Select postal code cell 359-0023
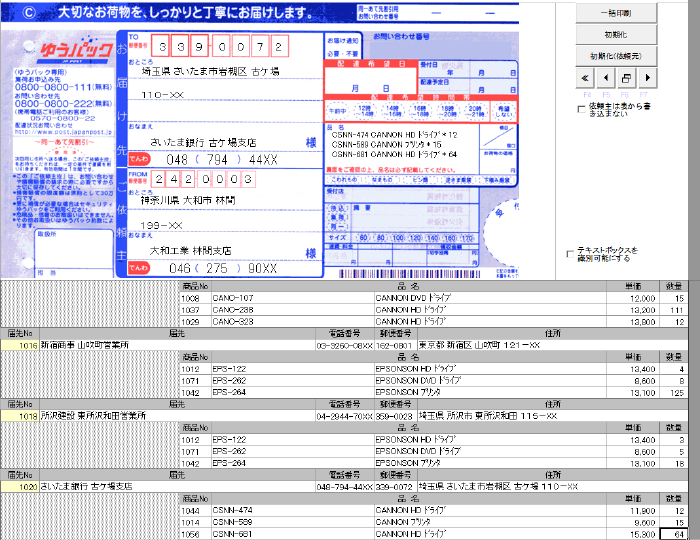This screenshot has width=700, height=540. click(x=396, y=416)
